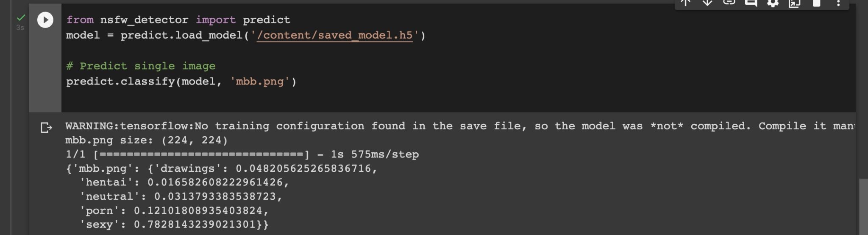The width and height of the screenshot is (868, 235).
Task: Mirror cell in tab
Action: point(794,3)
